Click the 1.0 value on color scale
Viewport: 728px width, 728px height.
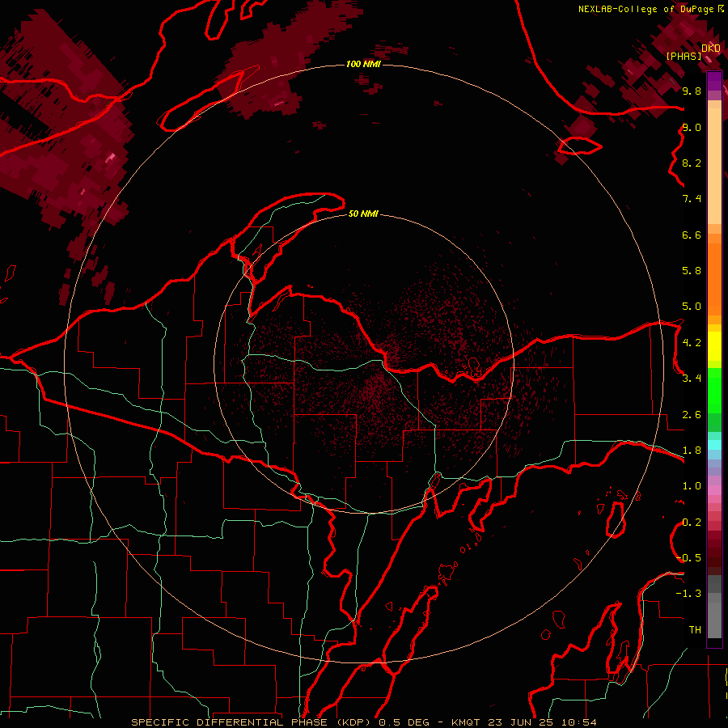(x=692, y=486)
